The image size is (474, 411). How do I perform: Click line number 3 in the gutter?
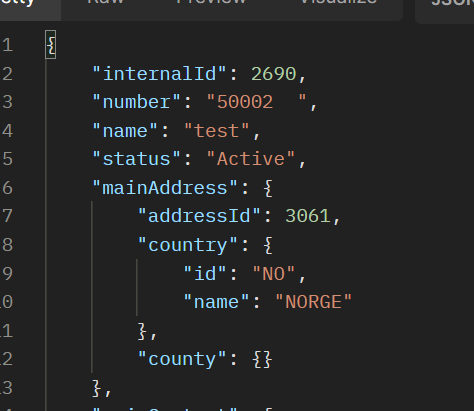7,102
